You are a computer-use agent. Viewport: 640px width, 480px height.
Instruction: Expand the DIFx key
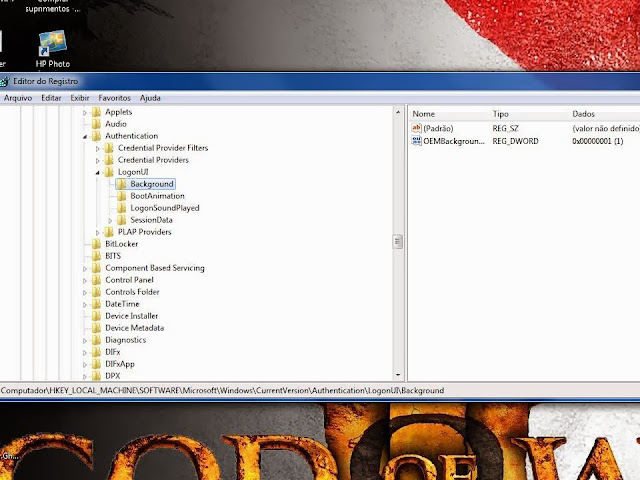click(85, 352)
